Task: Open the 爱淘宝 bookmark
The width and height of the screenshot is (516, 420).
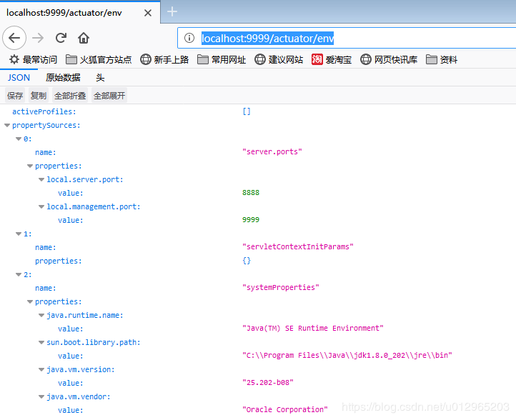Action: tap(332, 59)
